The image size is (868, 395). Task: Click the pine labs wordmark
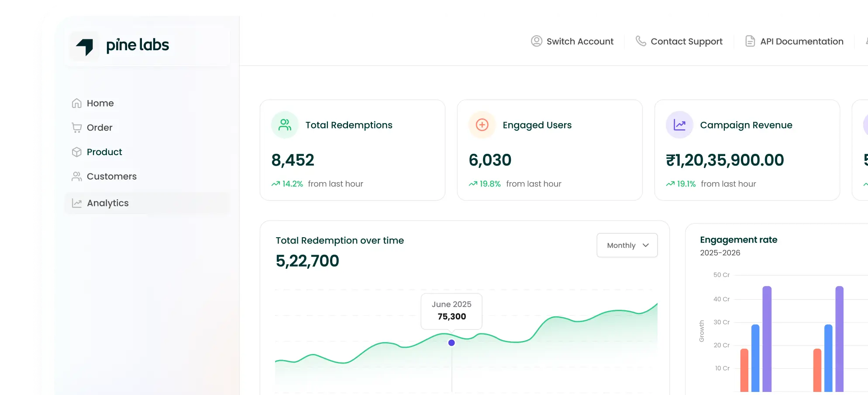(x=138, y=45)
